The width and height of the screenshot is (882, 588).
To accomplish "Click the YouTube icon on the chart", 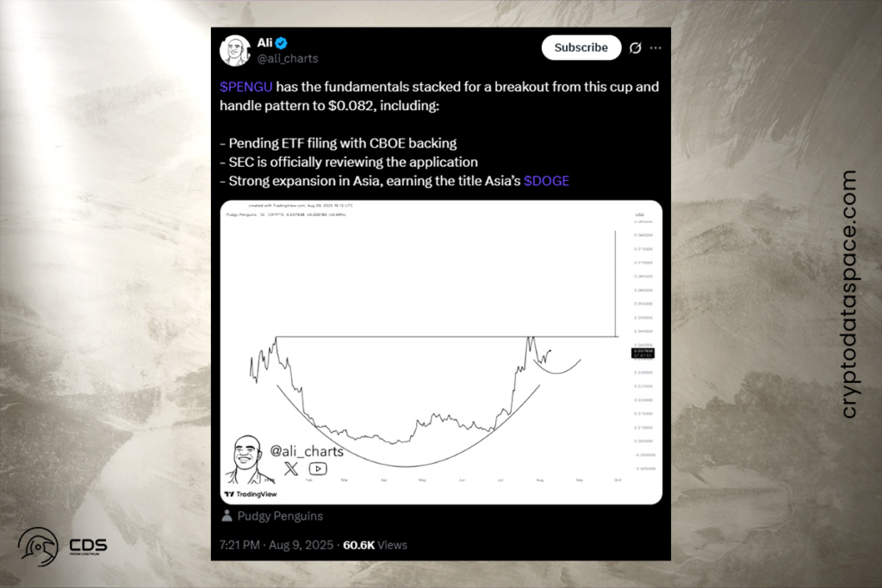I will (x=318, y=469).
